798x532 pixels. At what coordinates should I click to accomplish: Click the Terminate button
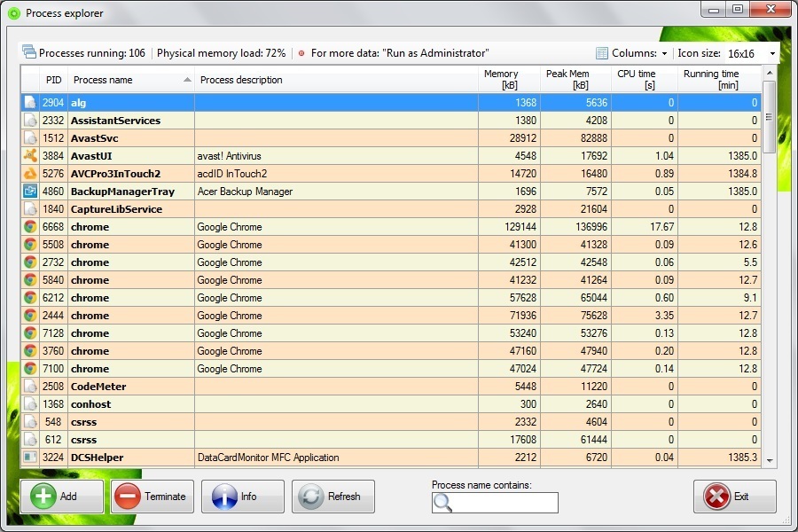click(153, 497)
